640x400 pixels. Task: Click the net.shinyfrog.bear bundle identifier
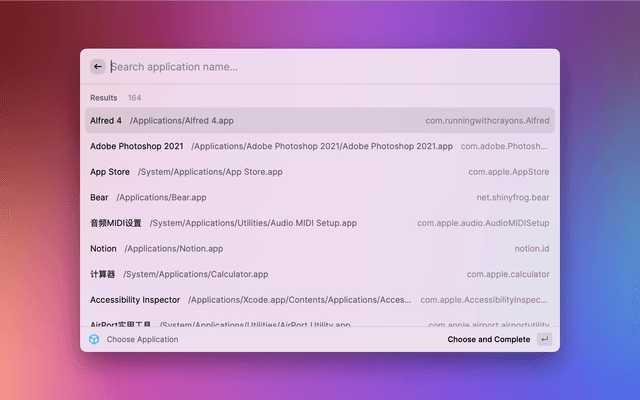pos(512,197)
